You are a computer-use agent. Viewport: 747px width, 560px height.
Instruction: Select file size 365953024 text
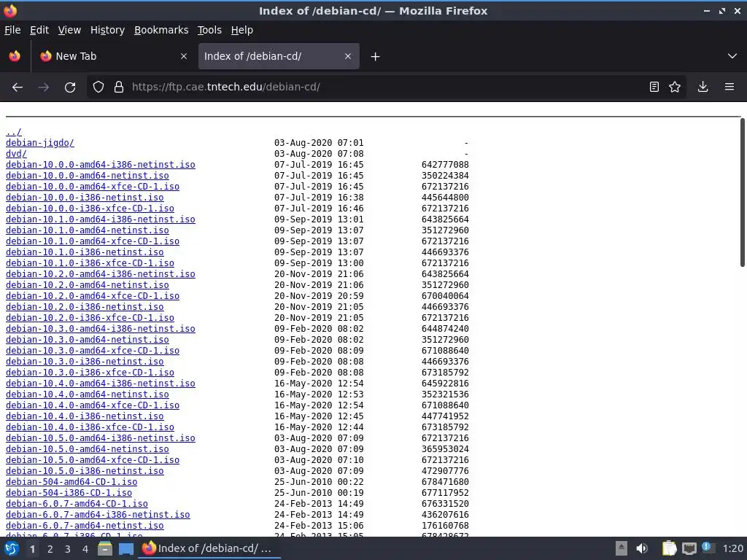point(445,449)
